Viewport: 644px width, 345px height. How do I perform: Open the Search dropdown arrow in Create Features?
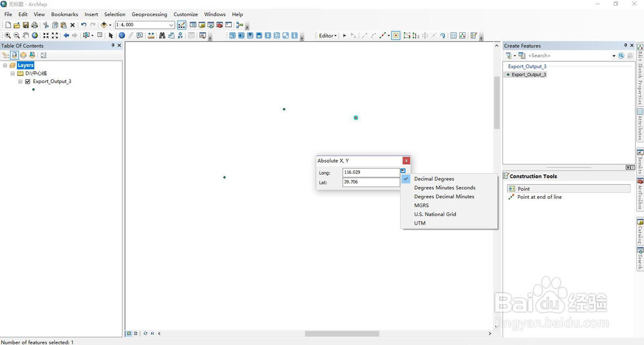[614, 56]
